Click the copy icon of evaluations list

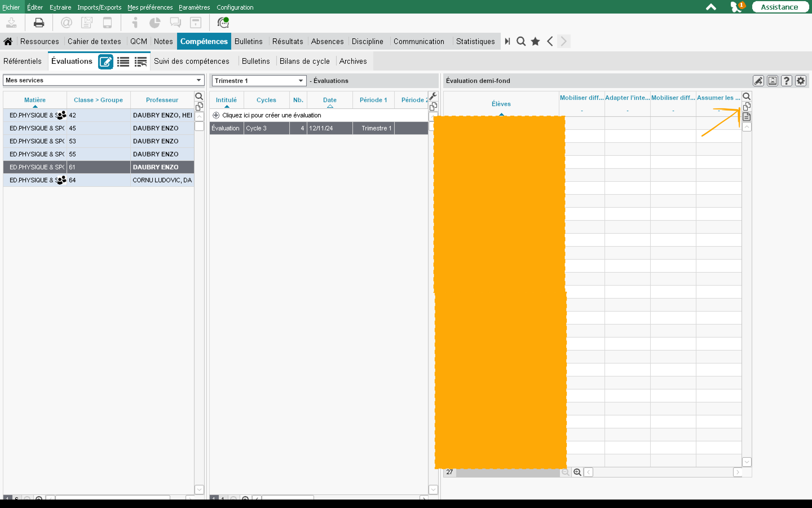click(x=433, y=106)
